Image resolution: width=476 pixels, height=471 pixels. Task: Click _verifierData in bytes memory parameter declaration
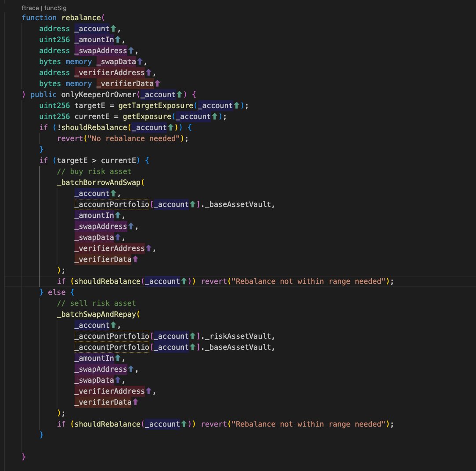tap(125, 83)
